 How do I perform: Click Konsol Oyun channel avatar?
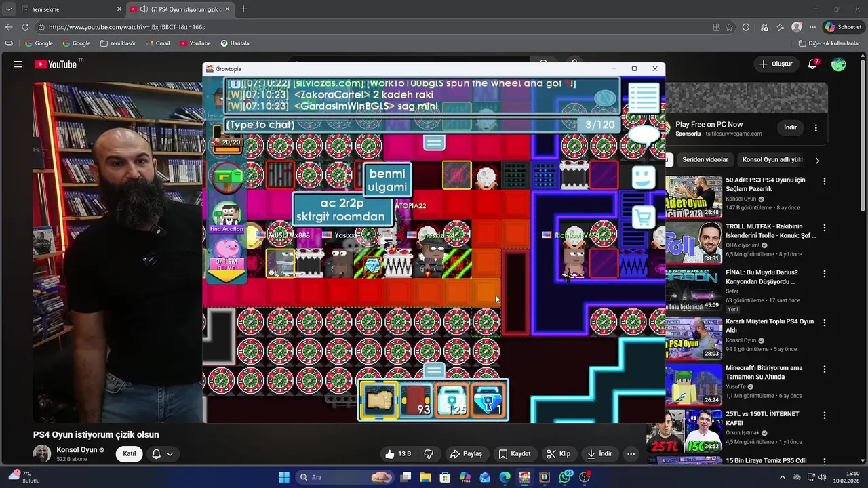point(42,454)
